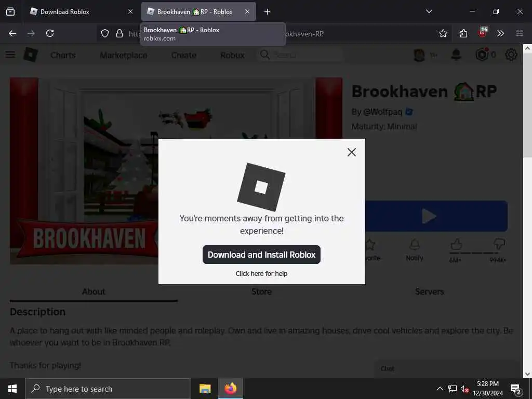Viewport: 532px width, 399px height.
Task: Open the Click here for help link
Action: click(x=261, y=273)
